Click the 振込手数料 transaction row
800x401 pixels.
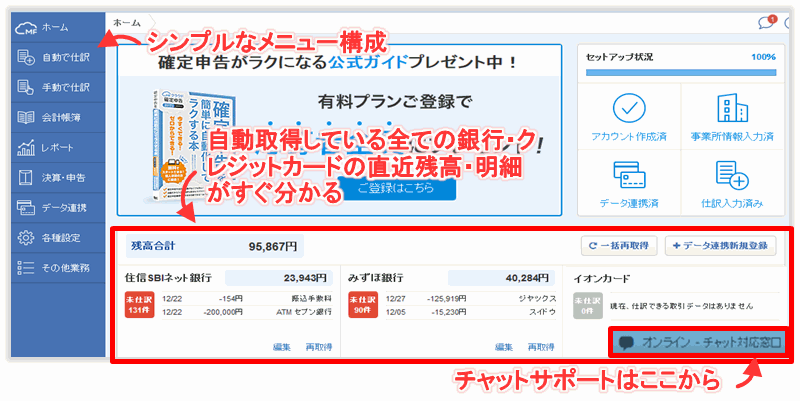coord(247,298)
